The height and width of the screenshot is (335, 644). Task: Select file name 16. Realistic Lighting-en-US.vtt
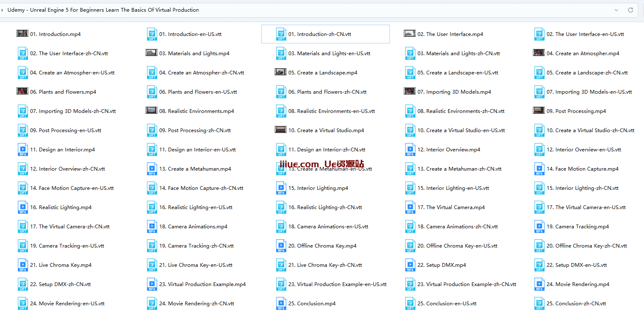tap(196, 207)
